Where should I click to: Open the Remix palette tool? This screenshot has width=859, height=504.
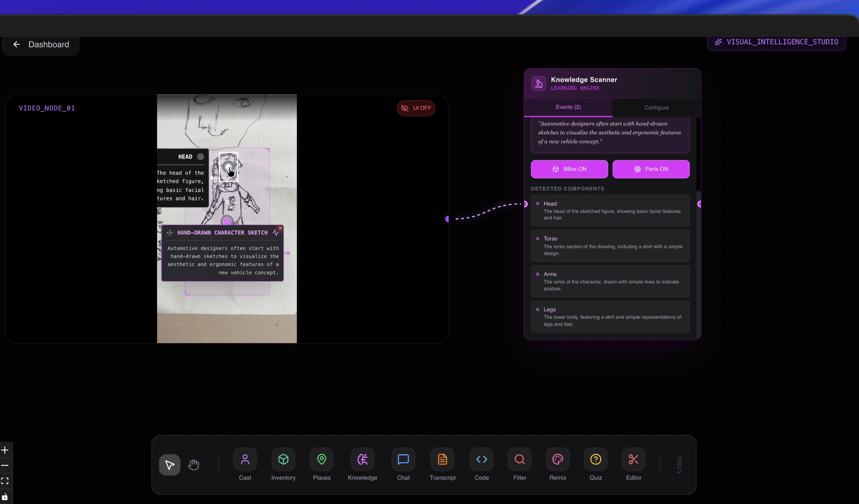tap(557, 460)
